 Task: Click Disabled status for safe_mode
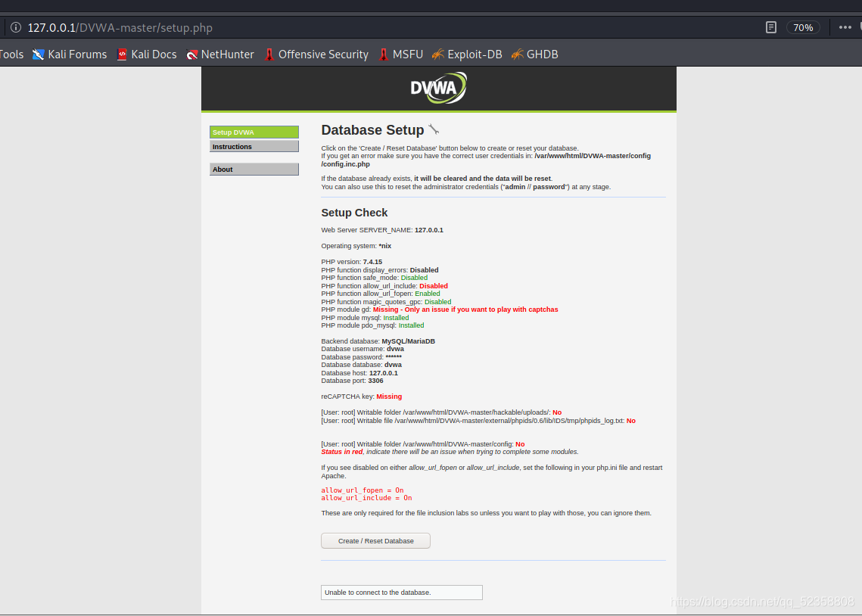(414, 278)
